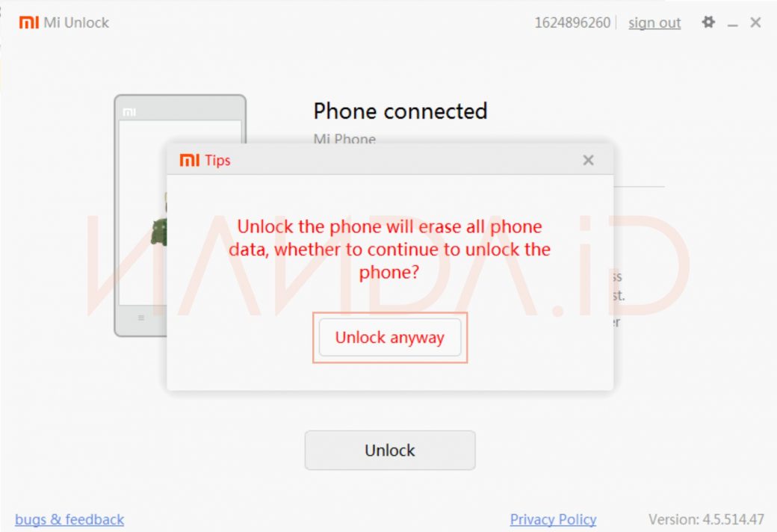Close the Tips dialog with its X
The image size is (777, 532).
click(588, 160)
